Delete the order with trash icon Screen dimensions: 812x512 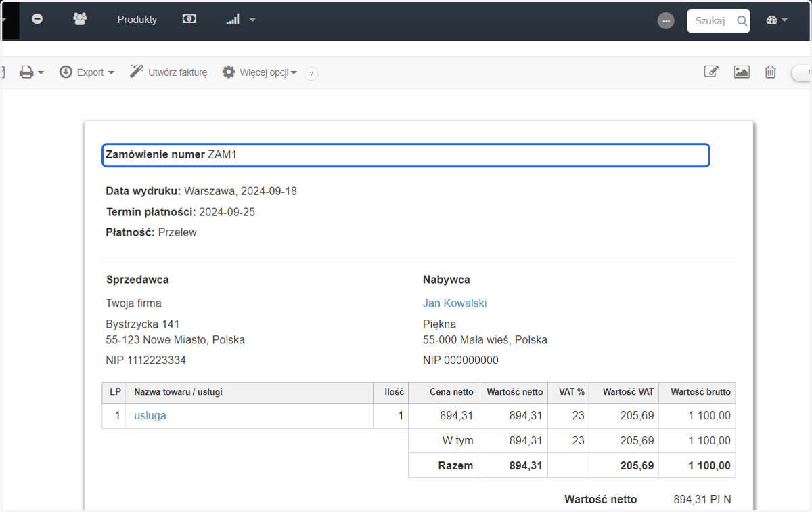[771, 72]
